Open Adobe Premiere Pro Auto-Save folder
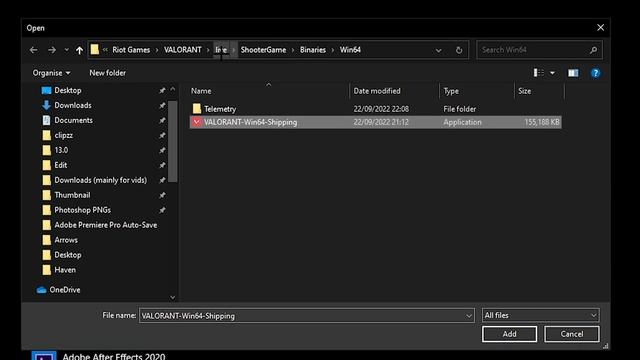 [x=106, y=225]
